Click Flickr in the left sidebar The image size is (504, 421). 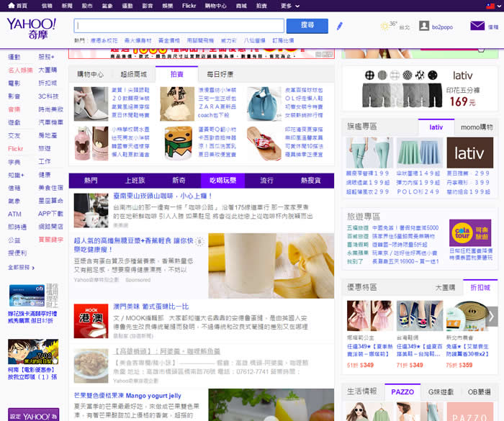16,148
